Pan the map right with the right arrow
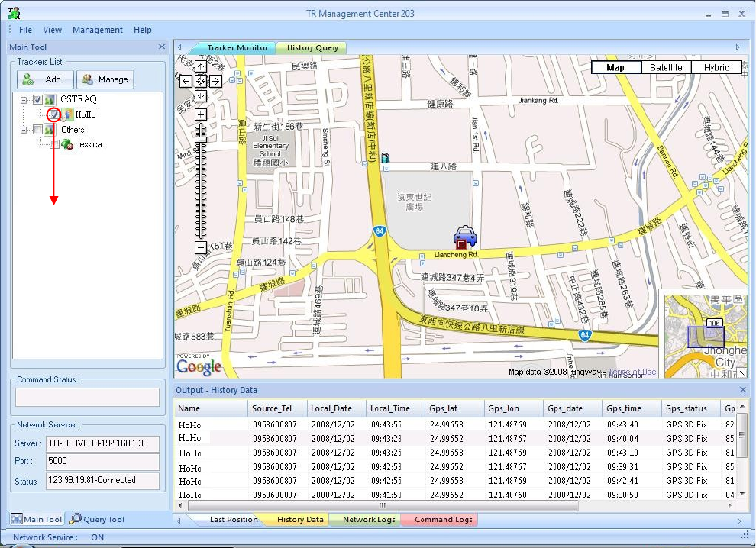The width and height of the screenshot is (756, 548). click(x=215, y=81)
